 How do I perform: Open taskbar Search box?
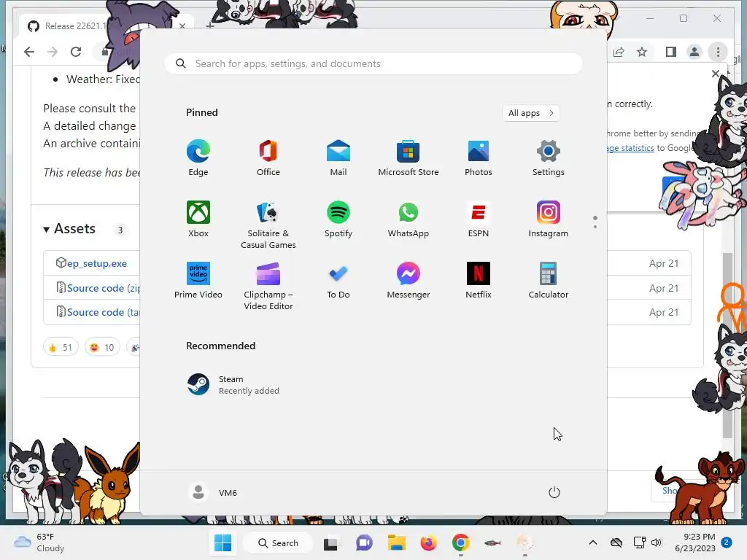coord(278,542)
